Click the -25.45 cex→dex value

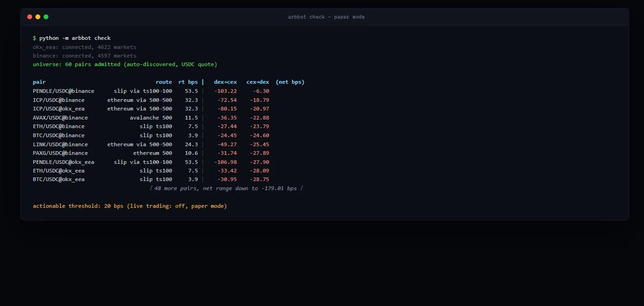[259, 144]
